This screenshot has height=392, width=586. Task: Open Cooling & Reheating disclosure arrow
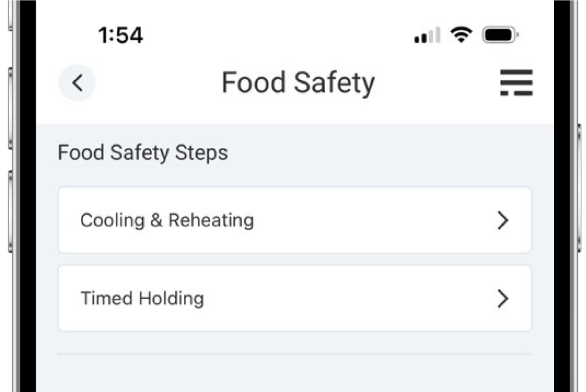(502, 220)
